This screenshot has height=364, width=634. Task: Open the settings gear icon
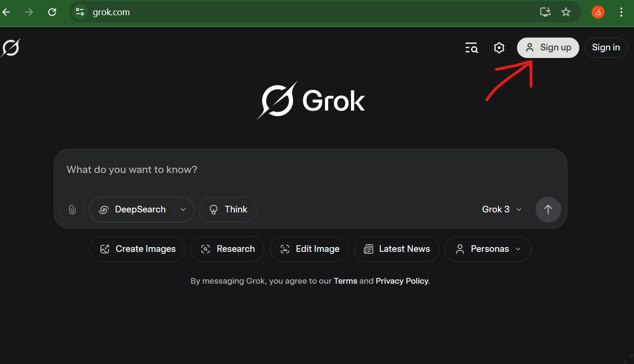click(x=499, y=48)
